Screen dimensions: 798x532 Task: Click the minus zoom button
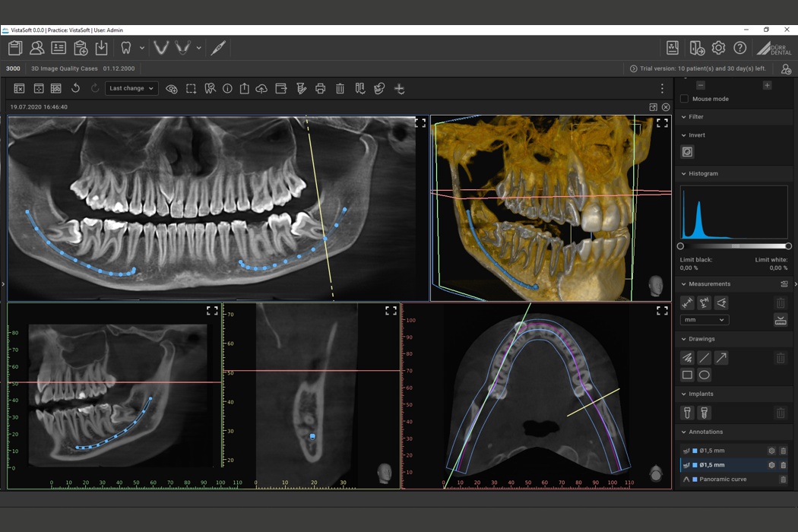click(701, 85)
